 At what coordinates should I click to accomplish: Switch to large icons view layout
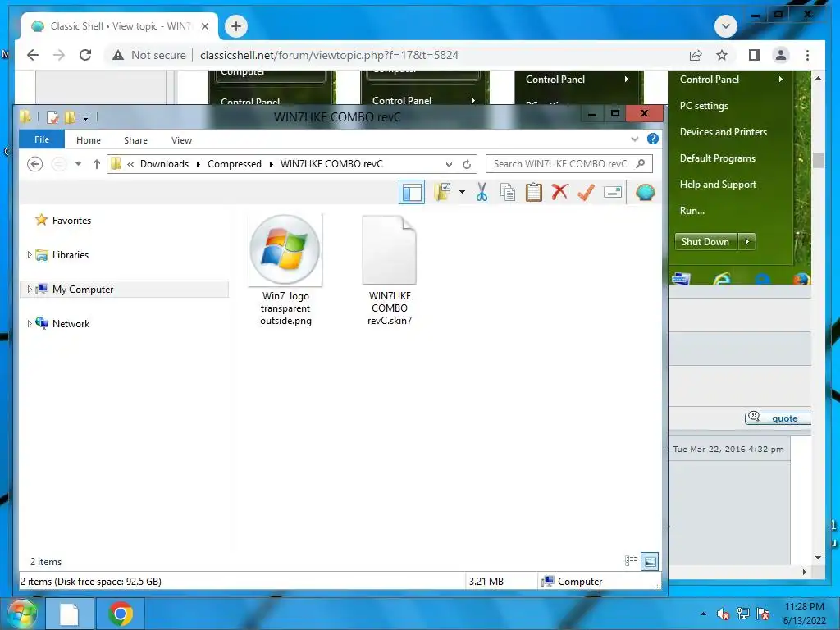(650, 561)
